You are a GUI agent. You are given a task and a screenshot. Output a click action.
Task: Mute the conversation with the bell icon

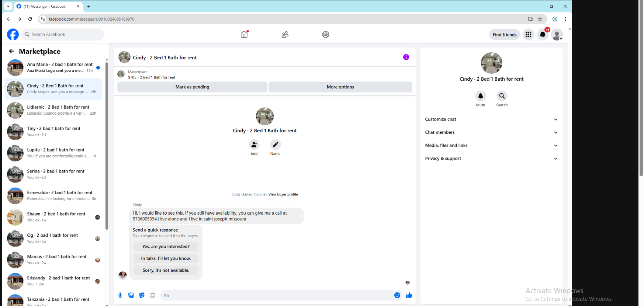(481, 96)
